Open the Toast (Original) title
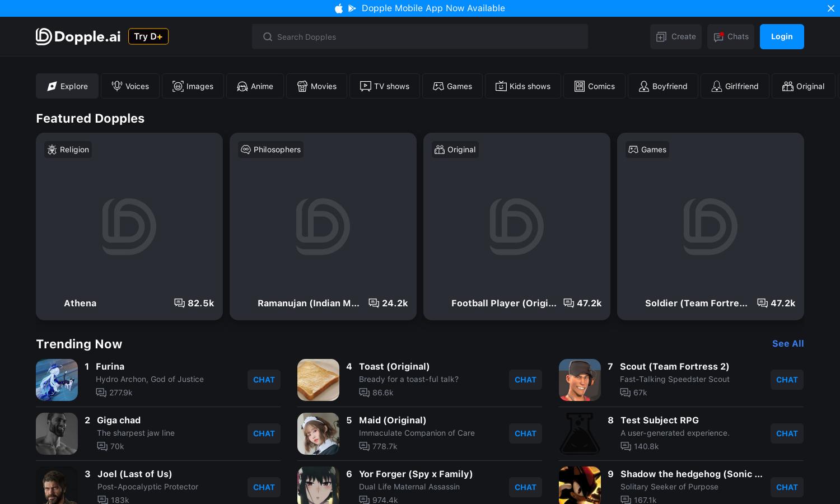The width and height of the screenshot is (840, 504). (x=394, y=366)
